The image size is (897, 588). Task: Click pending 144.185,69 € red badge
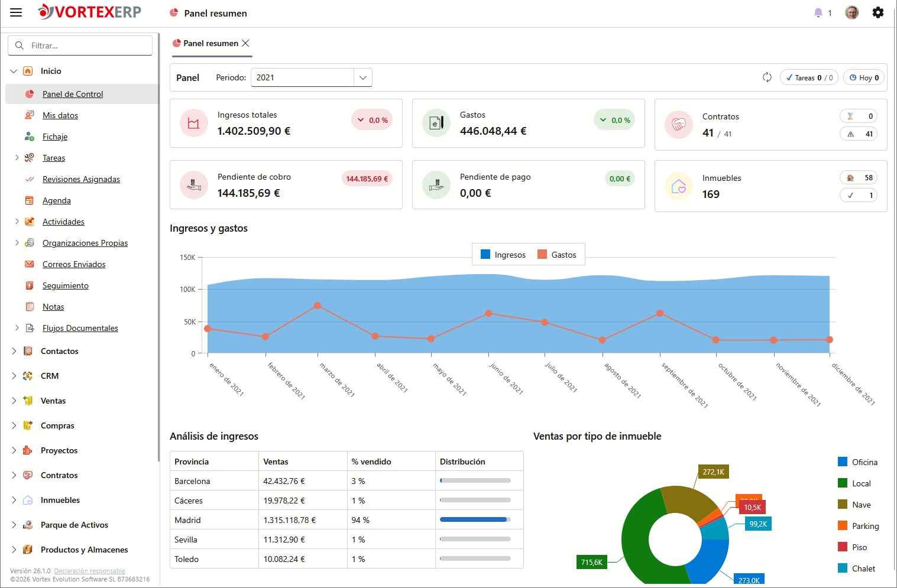coord(367,178)
